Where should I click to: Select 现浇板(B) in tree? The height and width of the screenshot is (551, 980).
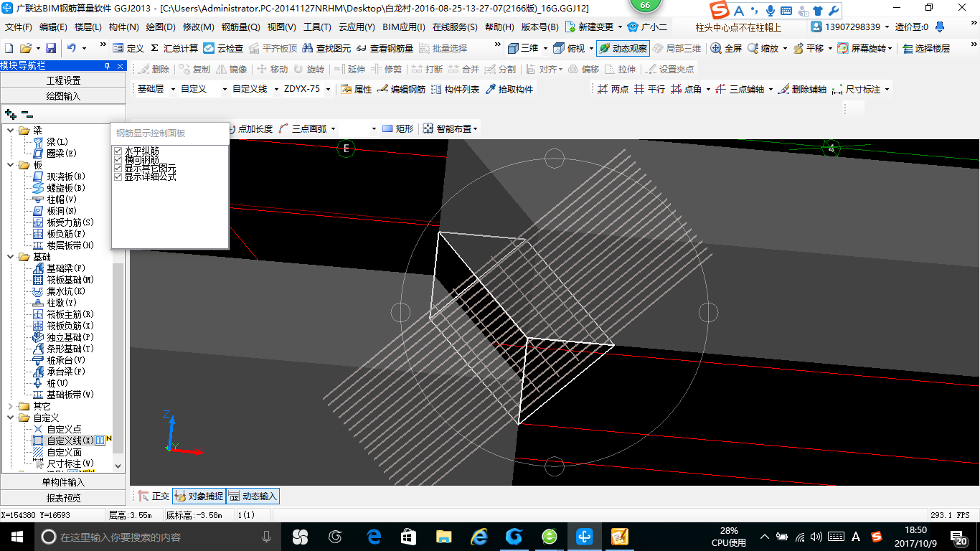point(66,176)
